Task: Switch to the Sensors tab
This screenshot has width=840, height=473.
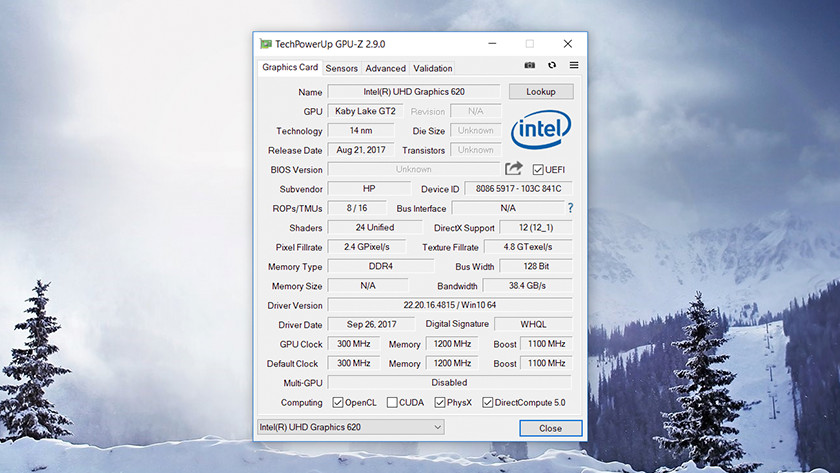Action: pos(341,69)
